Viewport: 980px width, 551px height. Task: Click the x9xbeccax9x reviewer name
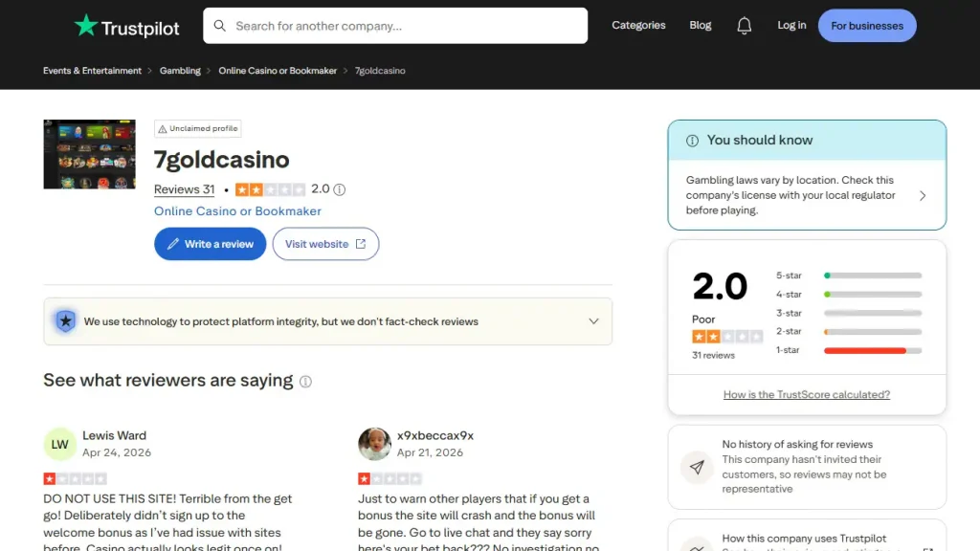tap(435, 435)
